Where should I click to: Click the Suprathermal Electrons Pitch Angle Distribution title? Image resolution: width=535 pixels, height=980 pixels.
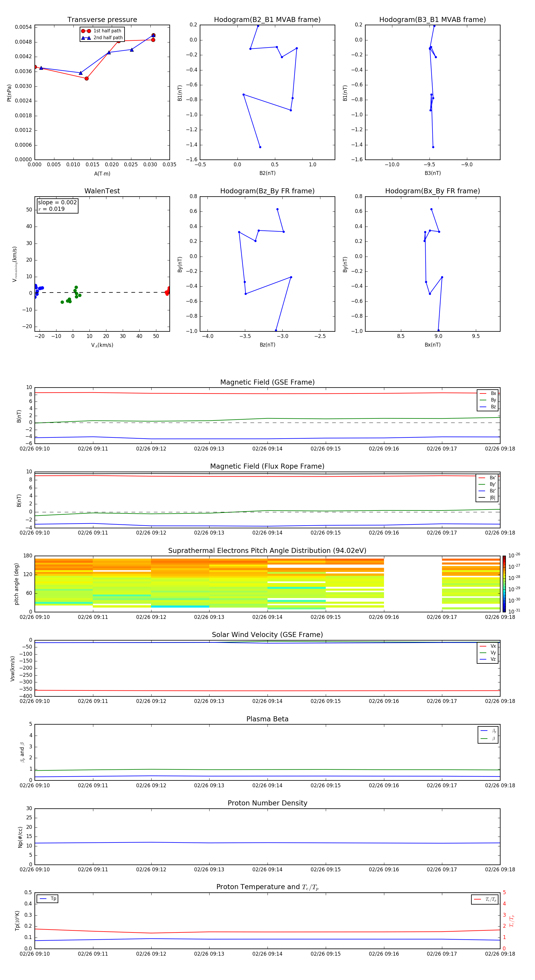(267, 551)
